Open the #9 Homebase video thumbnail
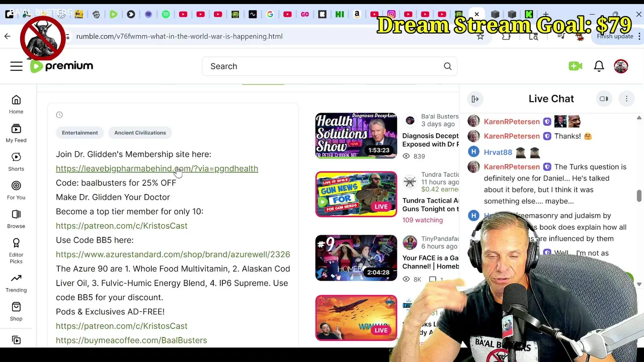This screenshot has height=362, width=644. [x=356, y=258]
